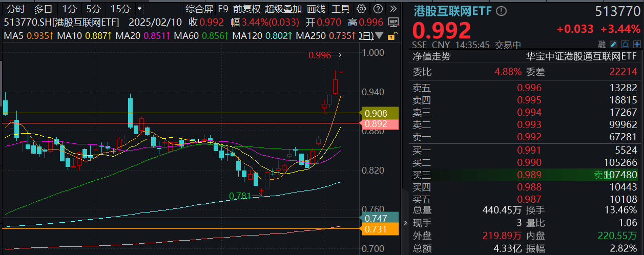644x255 pixels.
Task: Click the large 0.992 latest price
Action: [442, 31]
